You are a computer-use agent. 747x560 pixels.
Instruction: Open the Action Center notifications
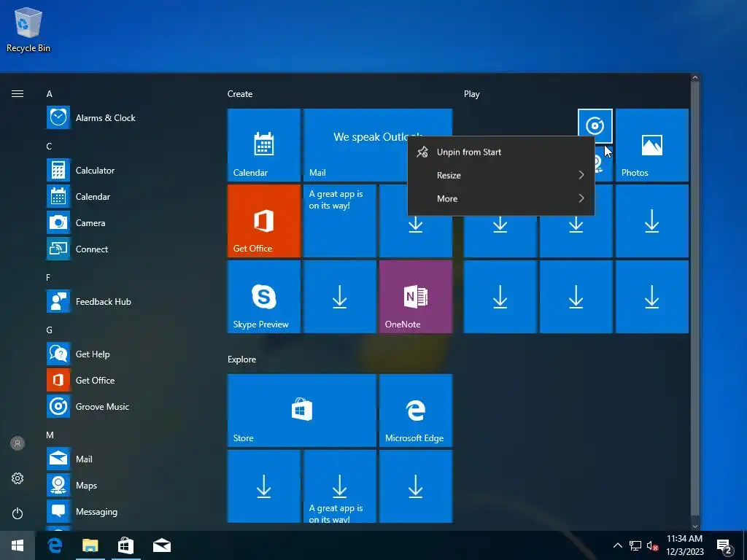click(x=724, y=545)
